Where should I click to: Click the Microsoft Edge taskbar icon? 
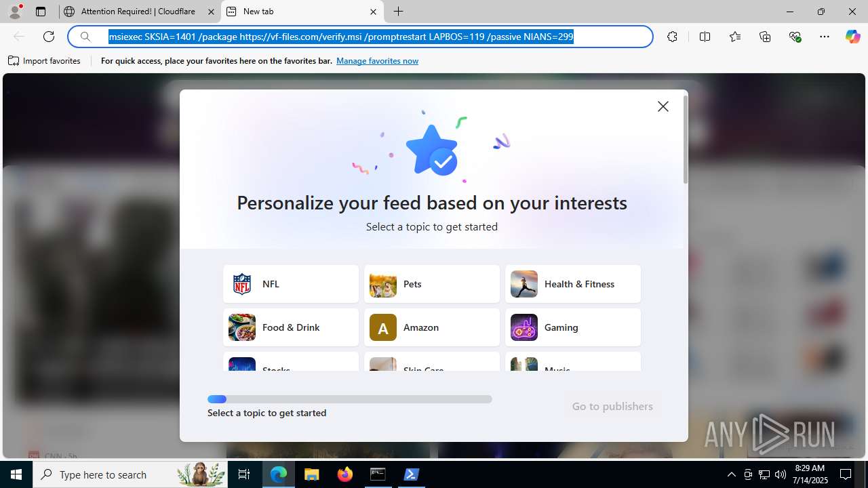coord(279,474)
